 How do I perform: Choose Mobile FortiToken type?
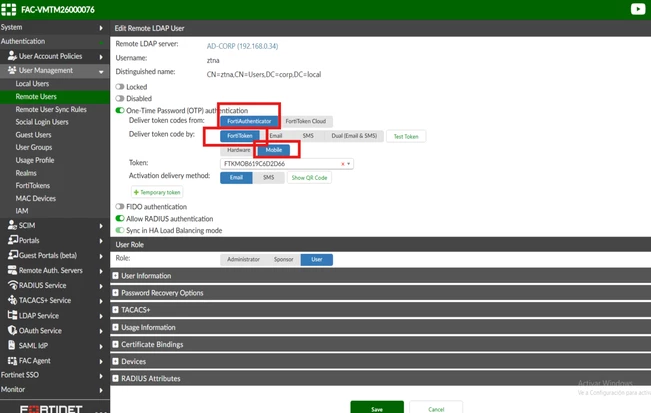[274, 150]
